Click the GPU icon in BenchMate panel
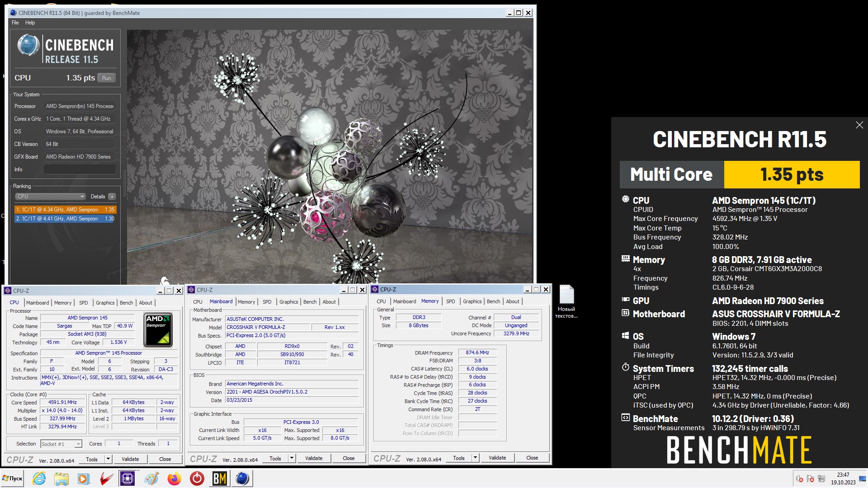The height and width of the screenshot is (488, 868). click(625, 300)
